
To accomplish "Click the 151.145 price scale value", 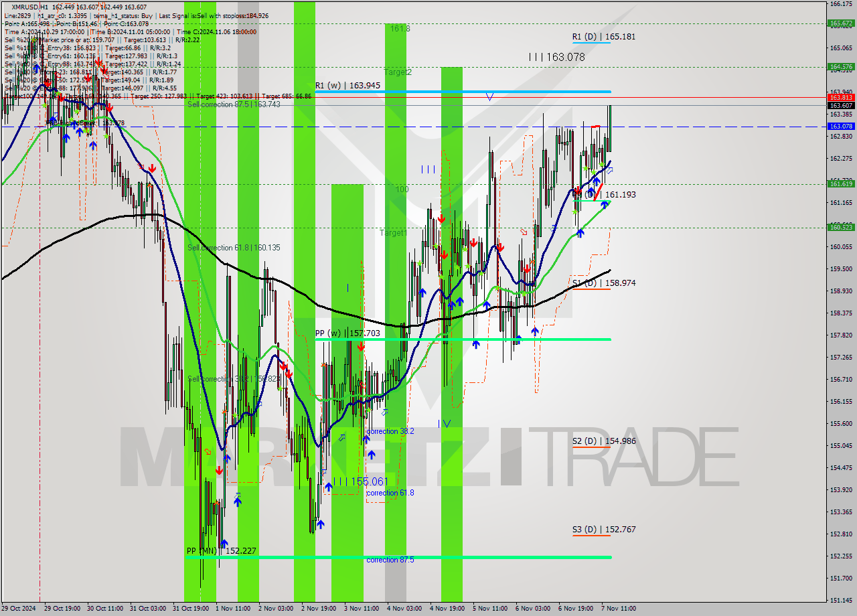I will (x=841, y=600).
